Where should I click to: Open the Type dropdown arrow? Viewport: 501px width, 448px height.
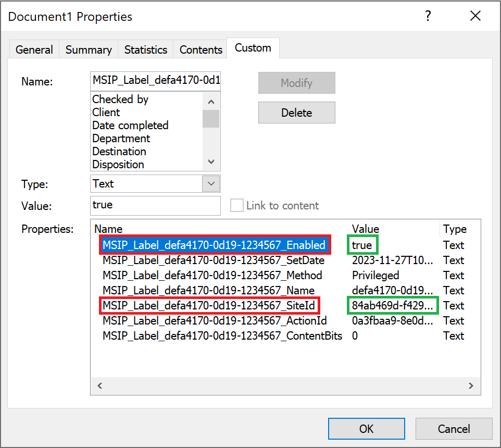211,183
